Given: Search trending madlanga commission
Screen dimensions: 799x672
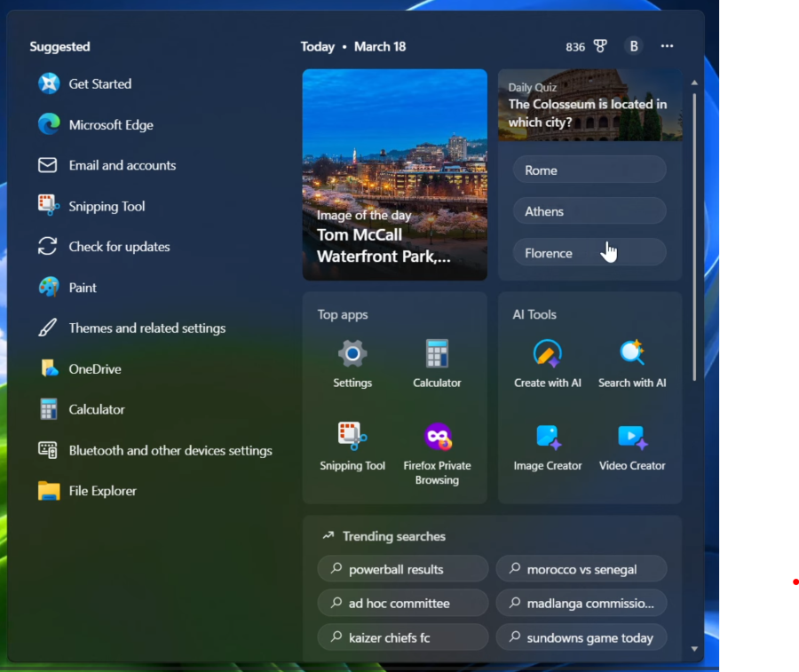Looking at the screenshot, I should pyautogui.click(x=581, y=603).
